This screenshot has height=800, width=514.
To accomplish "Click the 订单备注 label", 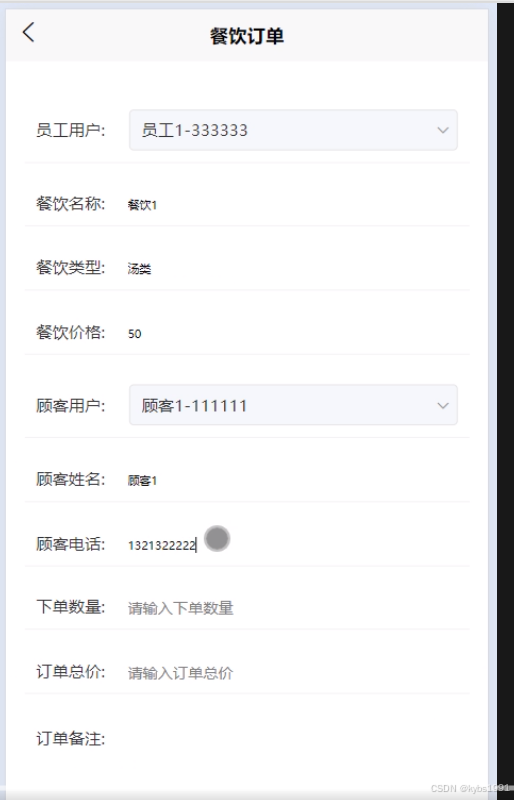I will pos(70,738).
